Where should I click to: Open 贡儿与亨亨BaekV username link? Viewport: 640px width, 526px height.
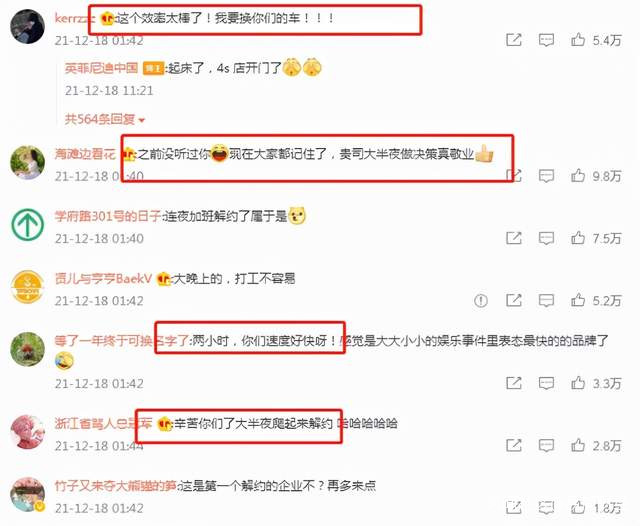[x=103, y=279]
